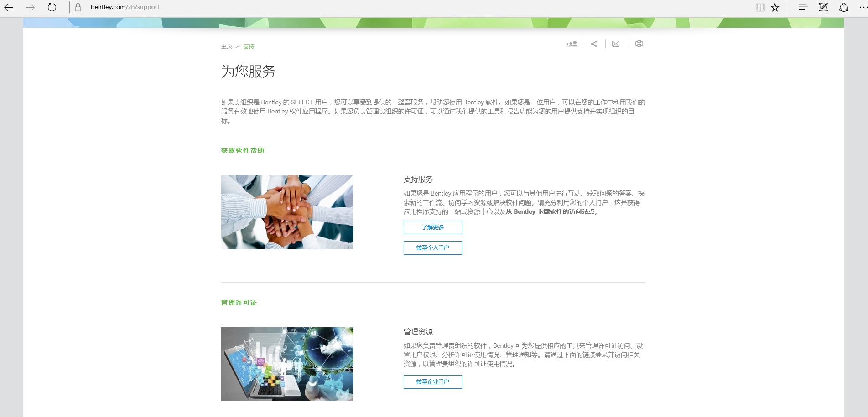Click the share icon in the browser toolbar

click(x=844, y=7)
